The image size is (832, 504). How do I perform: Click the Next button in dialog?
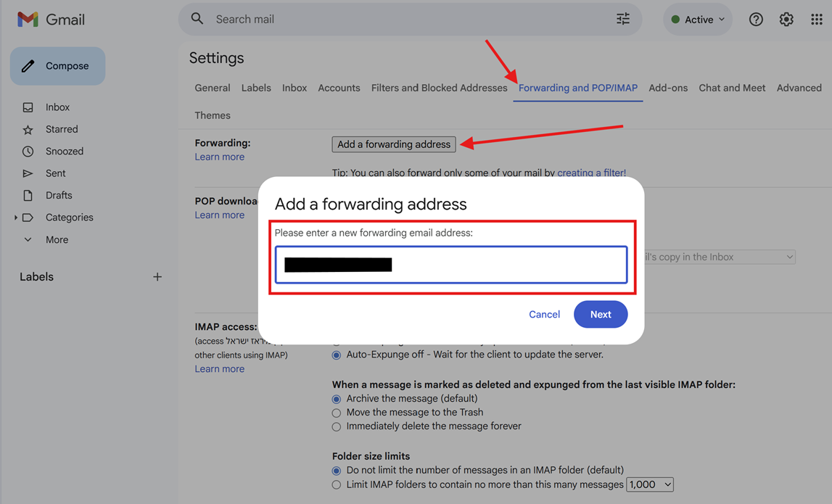tap(600, 314)
